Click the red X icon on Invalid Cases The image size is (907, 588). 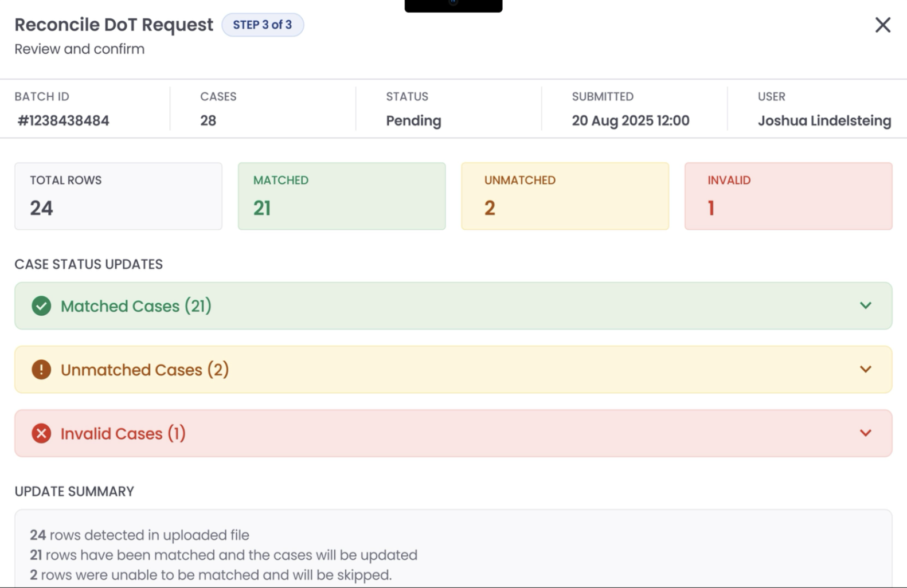tap(41, 433)
